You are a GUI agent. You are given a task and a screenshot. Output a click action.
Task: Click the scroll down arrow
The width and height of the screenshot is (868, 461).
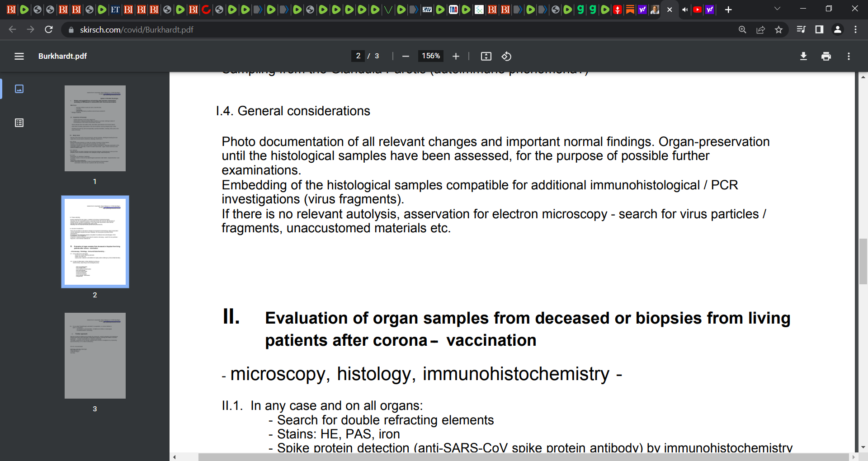863,447
